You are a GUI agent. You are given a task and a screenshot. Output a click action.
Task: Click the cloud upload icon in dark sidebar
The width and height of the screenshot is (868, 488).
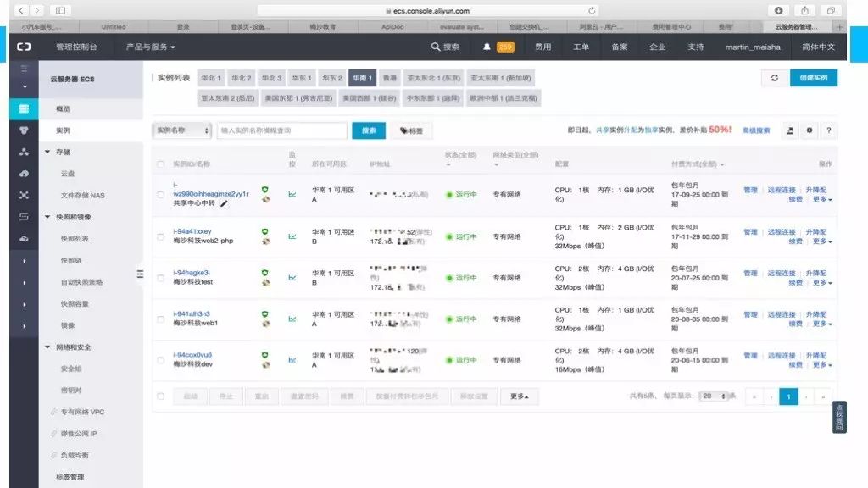coord(24,174)
